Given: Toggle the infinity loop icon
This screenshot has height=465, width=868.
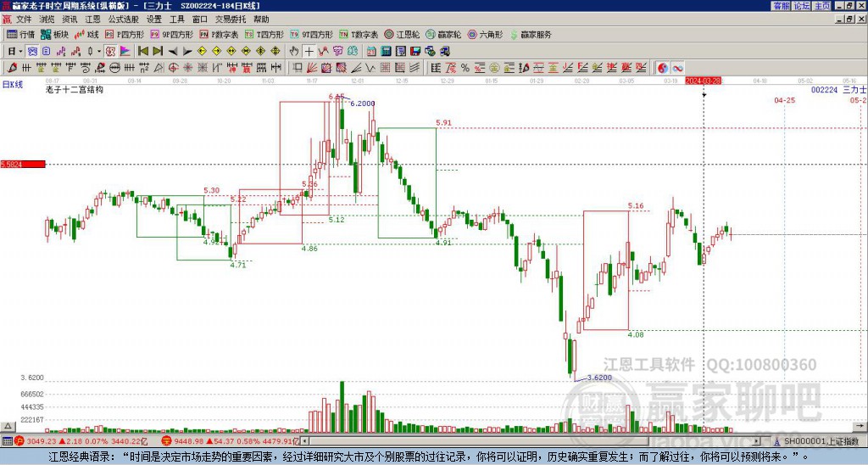Looking at the screenshot, I should 677,68.
